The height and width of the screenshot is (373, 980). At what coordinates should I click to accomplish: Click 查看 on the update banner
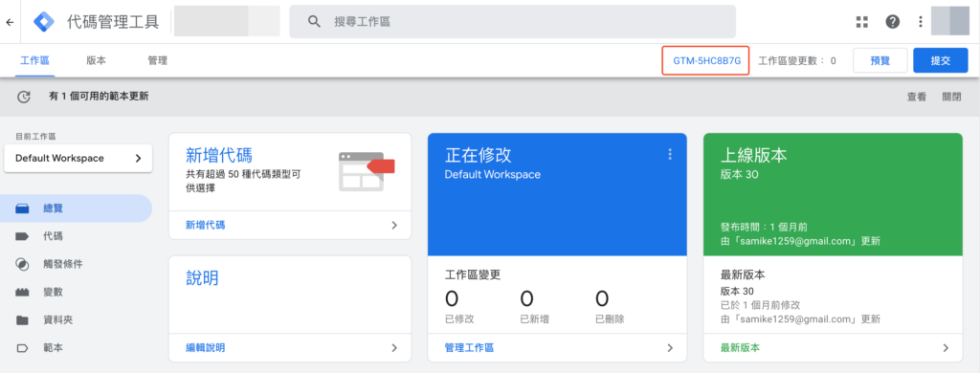pyautogui.click(x=916, y=97)
